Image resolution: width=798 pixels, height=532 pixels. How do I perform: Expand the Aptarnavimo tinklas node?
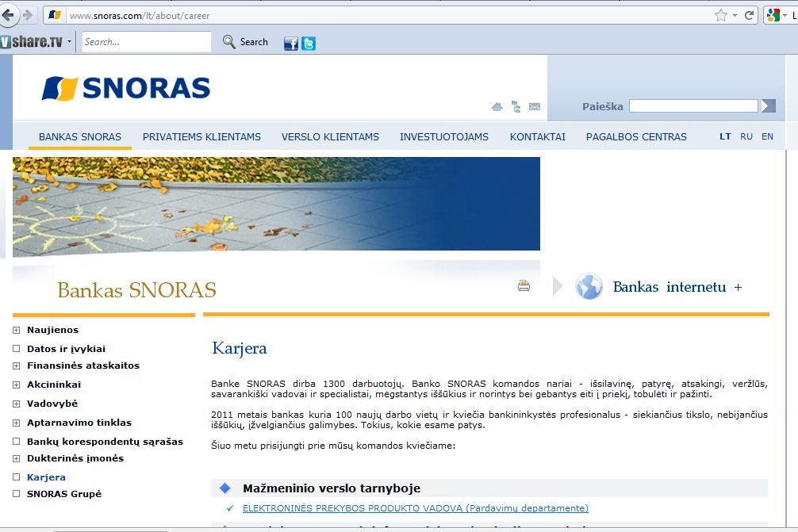point(17,423)
